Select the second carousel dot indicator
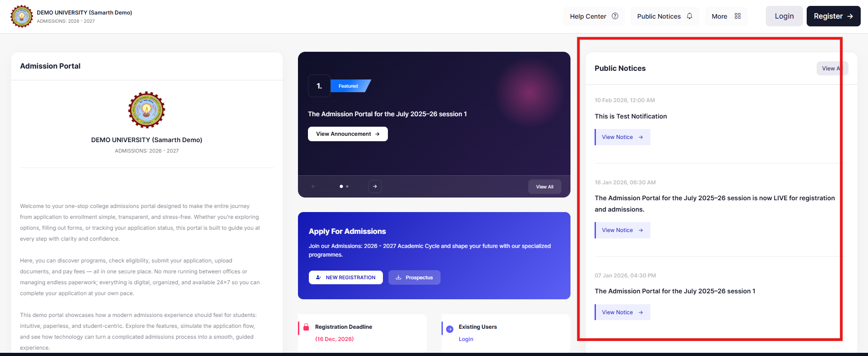 coord(347,187)
